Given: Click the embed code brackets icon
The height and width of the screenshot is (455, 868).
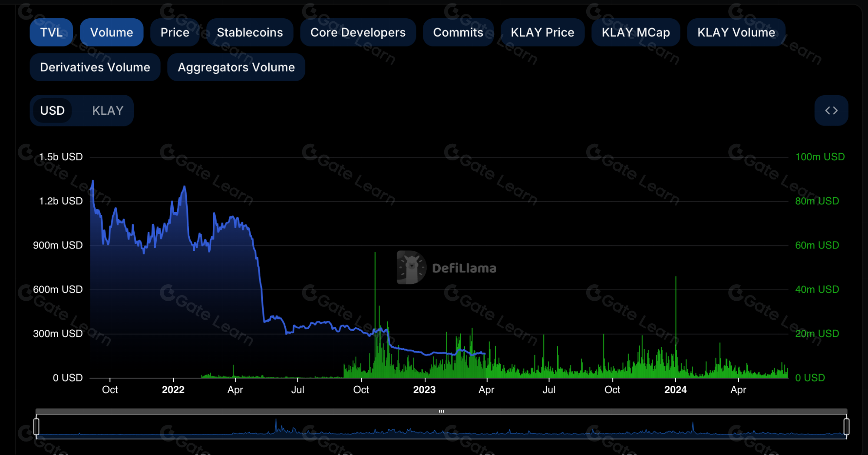Looking at the screenshot, I should pyautogui.click(x=831, y=110).
